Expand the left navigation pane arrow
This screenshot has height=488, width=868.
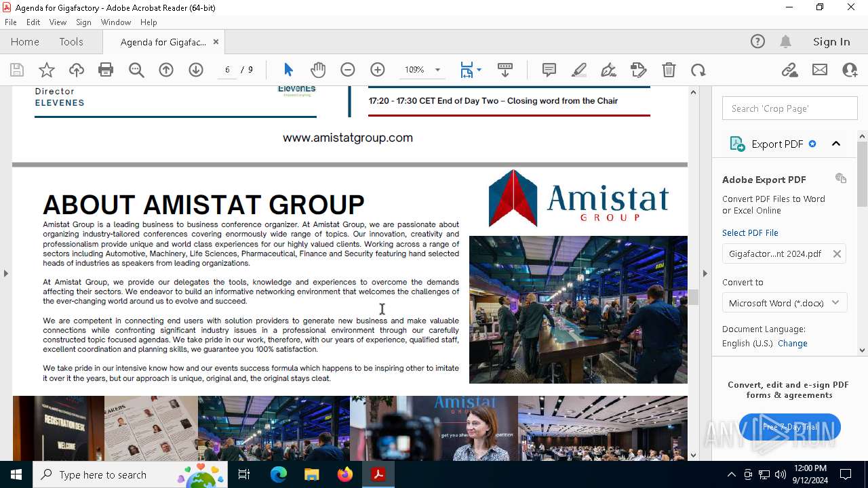[5, 273]
